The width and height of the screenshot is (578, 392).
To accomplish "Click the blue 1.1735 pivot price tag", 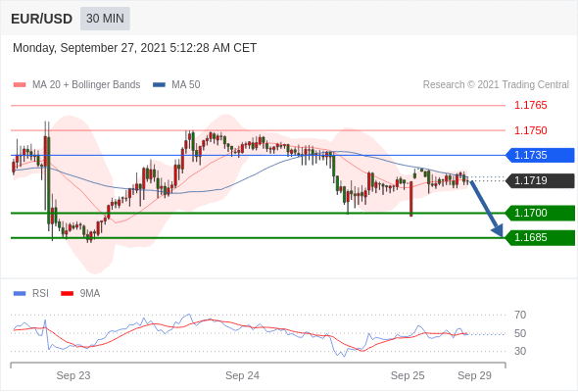I will click(540, 155).
